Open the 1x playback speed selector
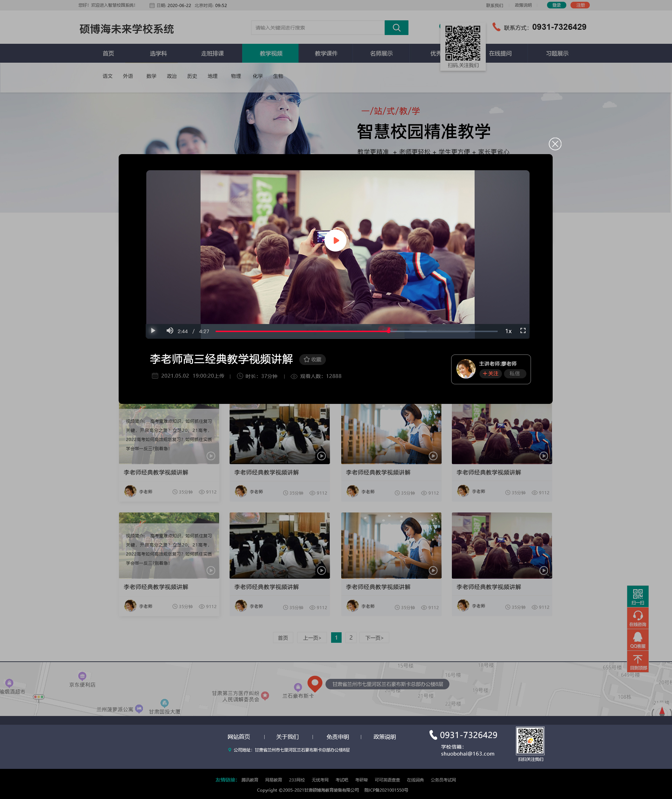672x799 pixels. 508,331
